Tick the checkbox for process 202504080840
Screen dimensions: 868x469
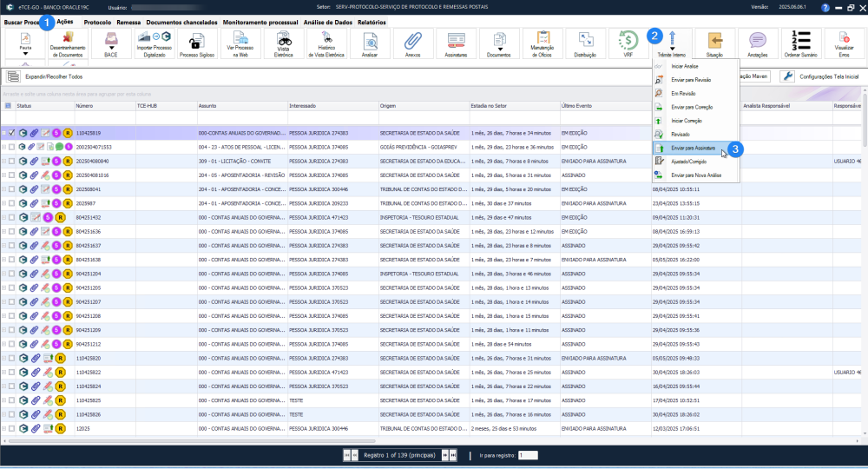11,162
